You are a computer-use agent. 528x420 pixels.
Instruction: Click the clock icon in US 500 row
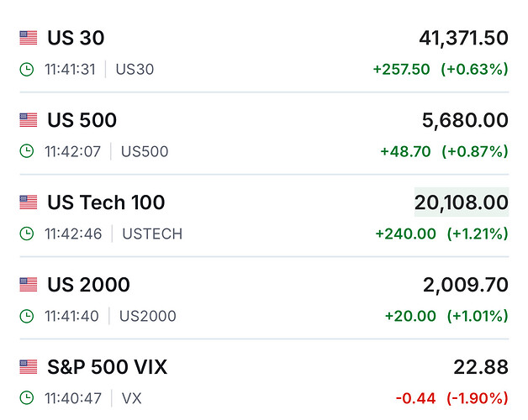click(x=27, y=151)
